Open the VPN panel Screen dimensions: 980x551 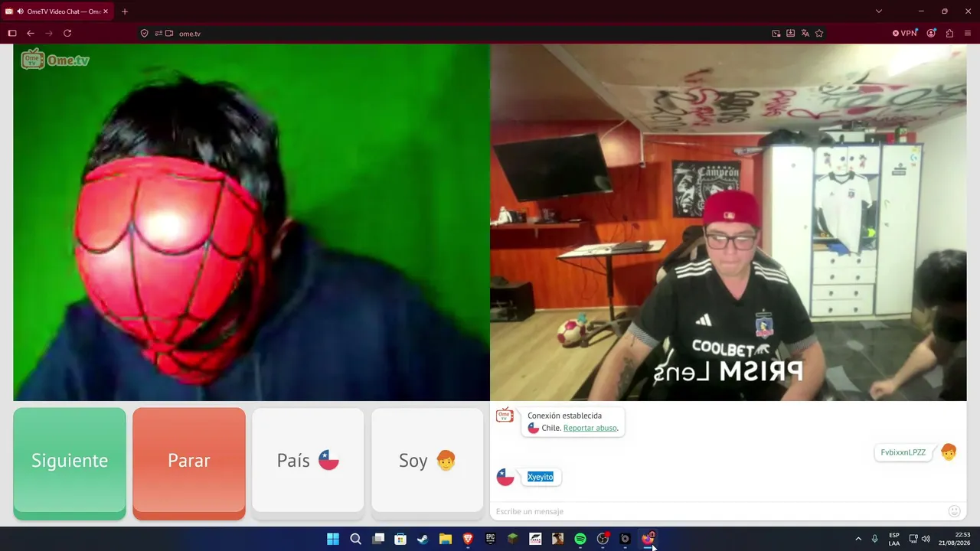pos(905,33)
